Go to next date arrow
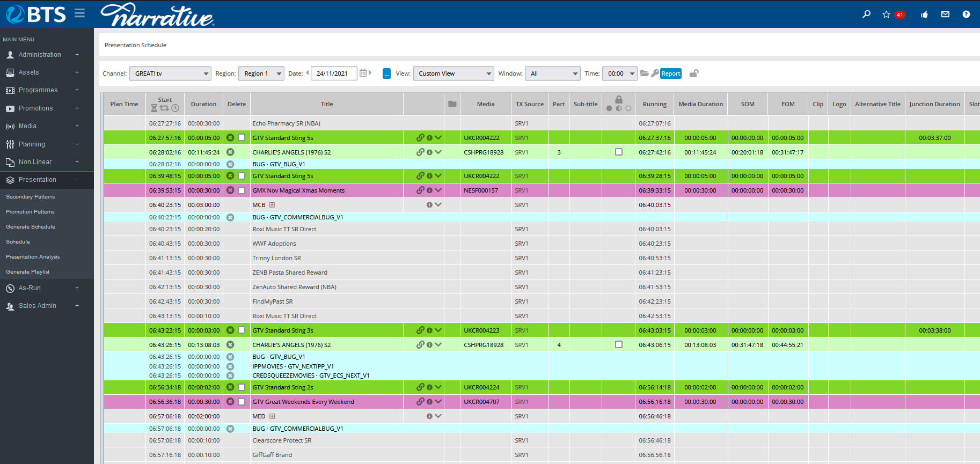Viewport: 980px width, 464px height. tap(370, 73)
